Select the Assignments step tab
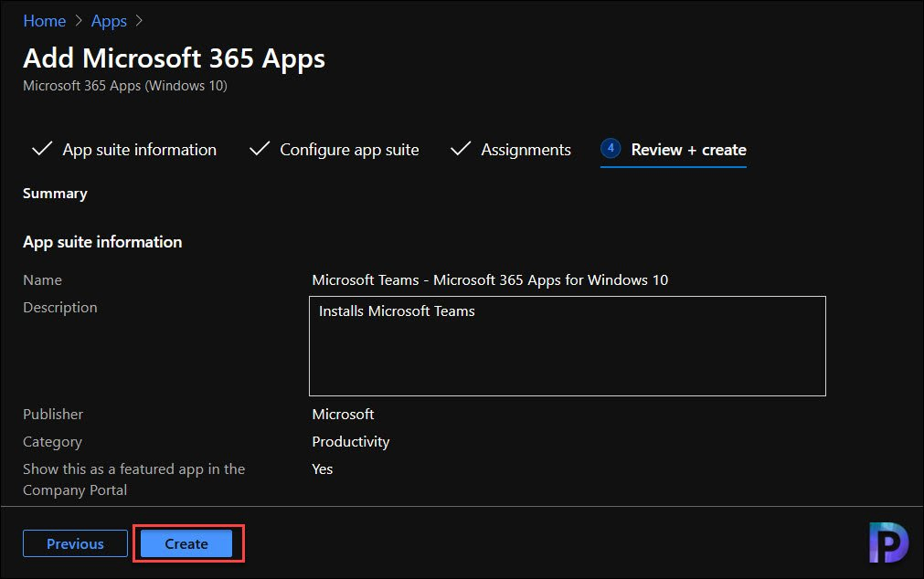The image size is (924, 579). pyautogui.click(x=526, y=150)
